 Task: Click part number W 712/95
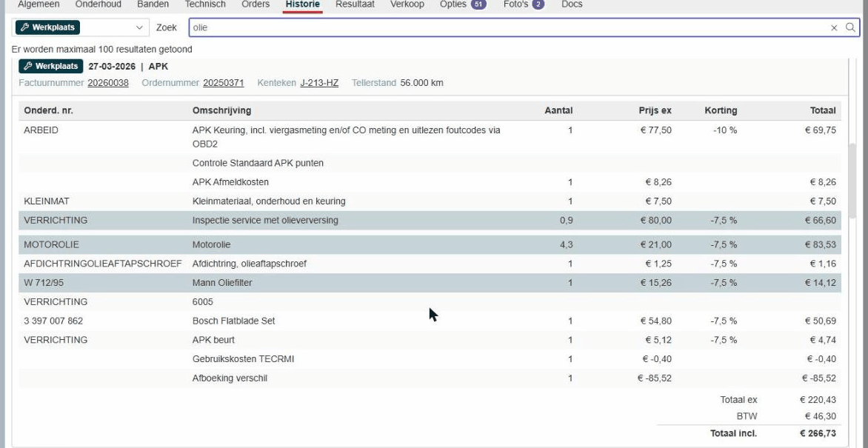[x=44, y=283]
